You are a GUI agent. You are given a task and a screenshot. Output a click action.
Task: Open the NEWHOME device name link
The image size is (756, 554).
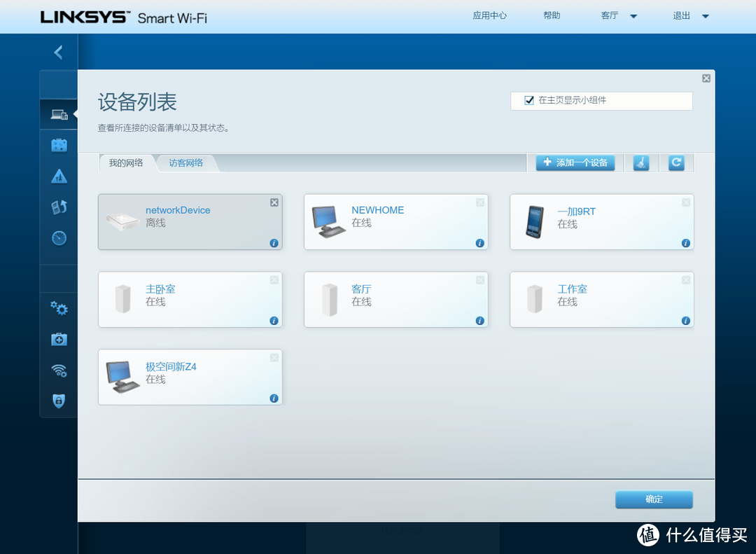pos(377,210)
